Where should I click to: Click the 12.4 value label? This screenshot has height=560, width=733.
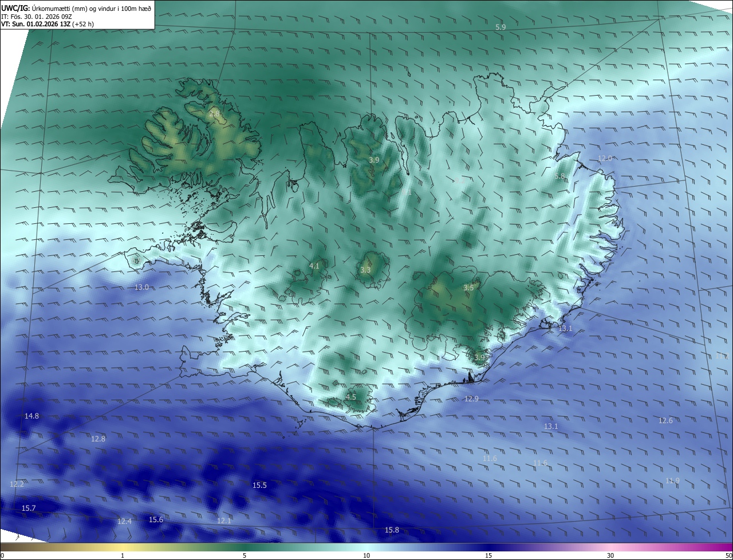click(x=124, y=521)
